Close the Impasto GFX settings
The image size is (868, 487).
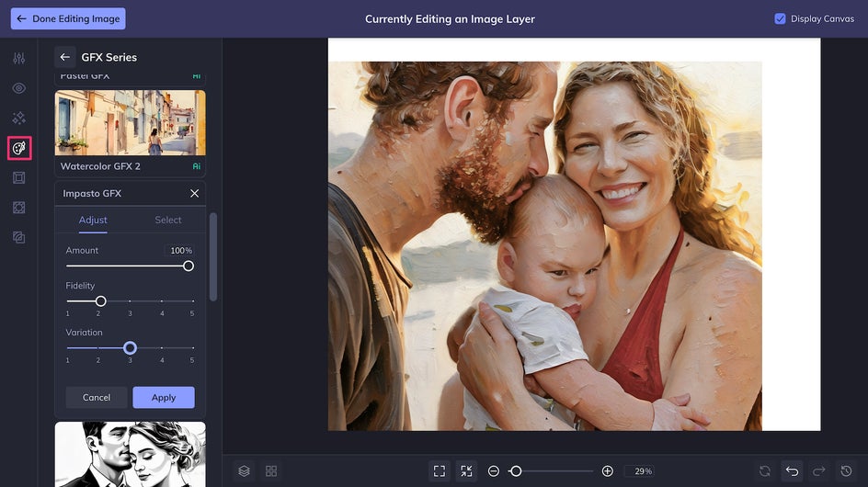(x=194, y=193)
